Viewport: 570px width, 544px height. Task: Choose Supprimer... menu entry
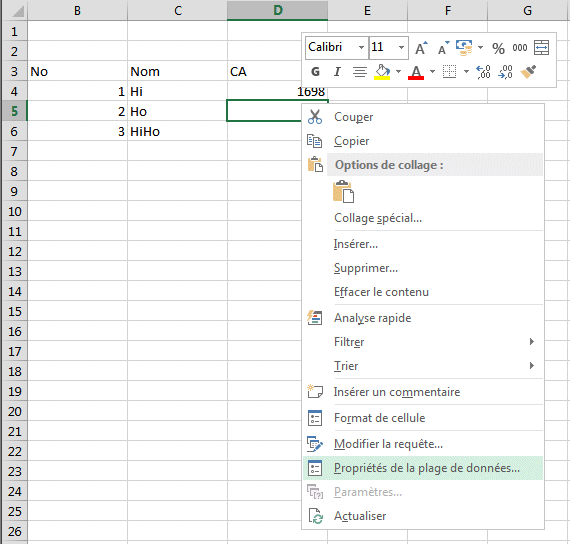pos(423,268)
